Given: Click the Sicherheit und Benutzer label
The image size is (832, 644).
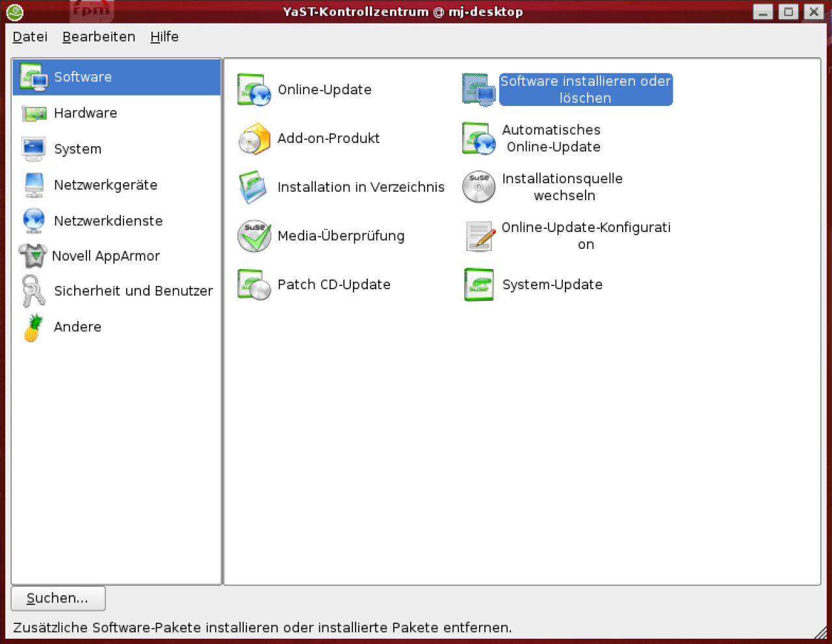Looking at the screenshot, I should [133, 291].
